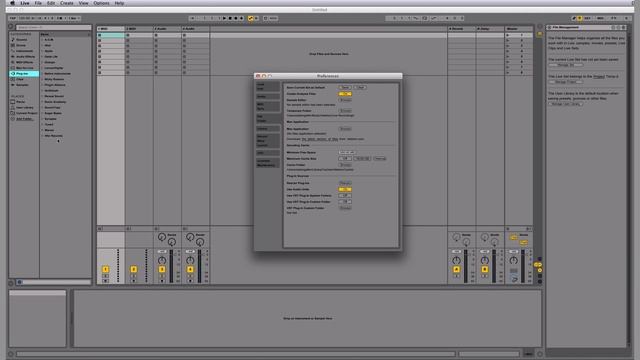640x360 pixels.
Task: Click the Arrangement Record button
Action: pyautogui.click(x=236, y=18)
